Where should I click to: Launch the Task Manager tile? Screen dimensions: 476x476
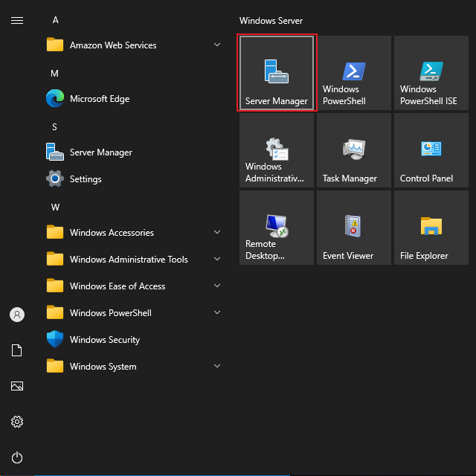pos(354,150)
